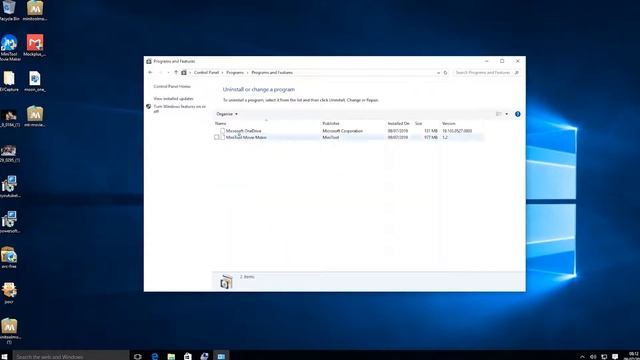Tick the checkbox beside MiniTool Movie Maker

click(x=217, y=138)
